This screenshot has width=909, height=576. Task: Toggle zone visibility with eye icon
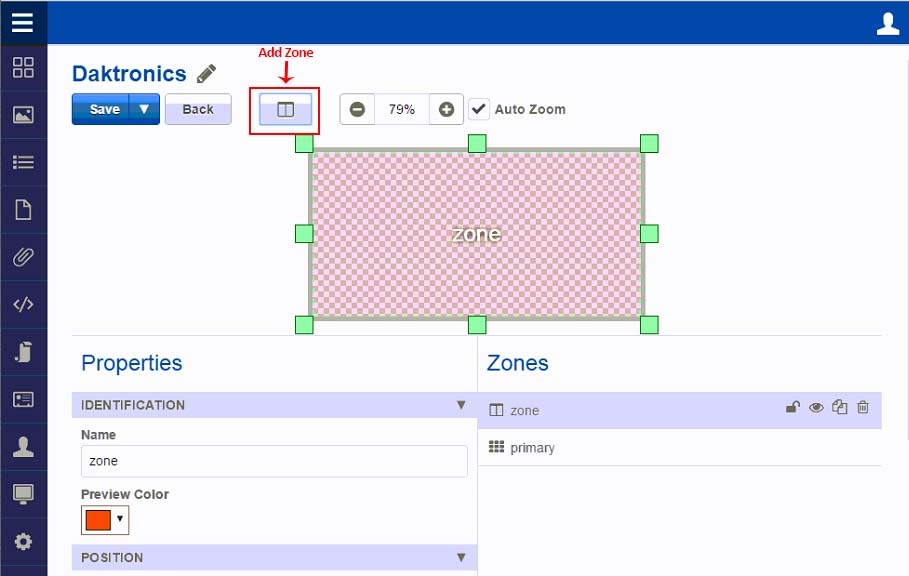click(x=816, y=407)
